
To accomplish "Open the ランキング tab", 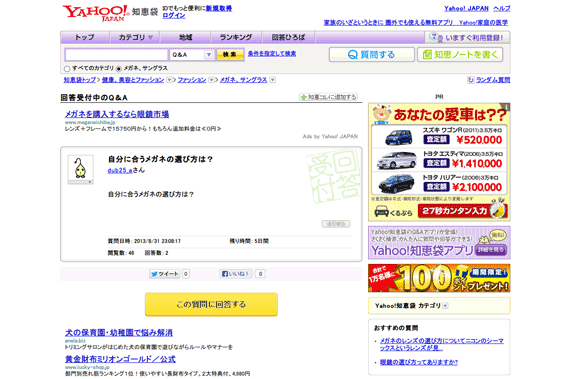I will pos(236,37).
